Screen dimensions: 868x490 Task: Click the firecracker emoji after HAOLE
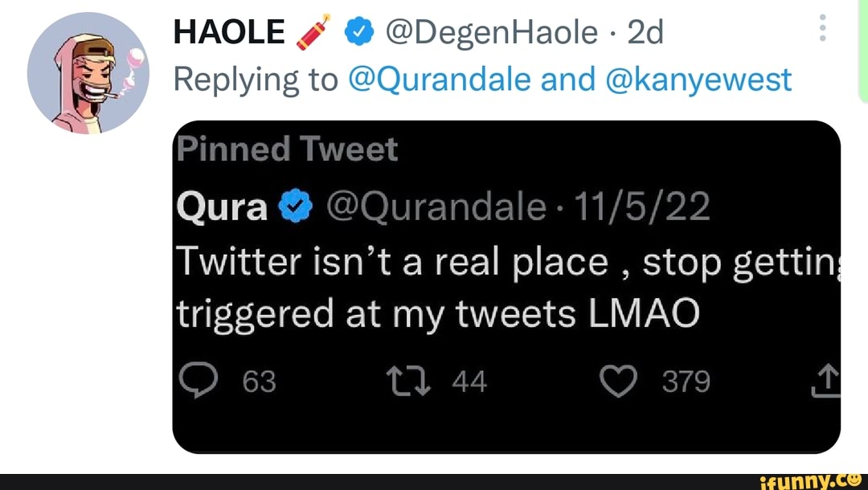pos(313,34)
